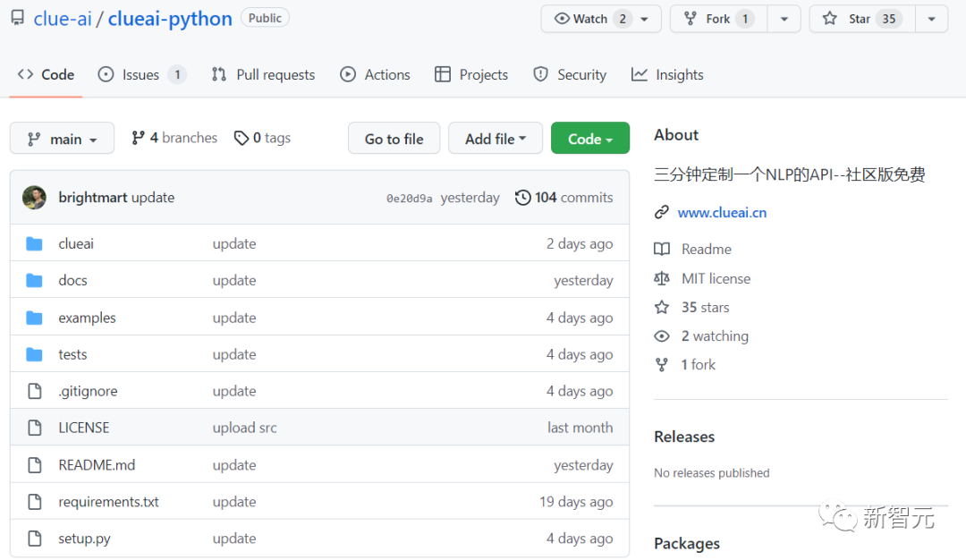
Task: Click the Go to file button
Action: point(394,139)
